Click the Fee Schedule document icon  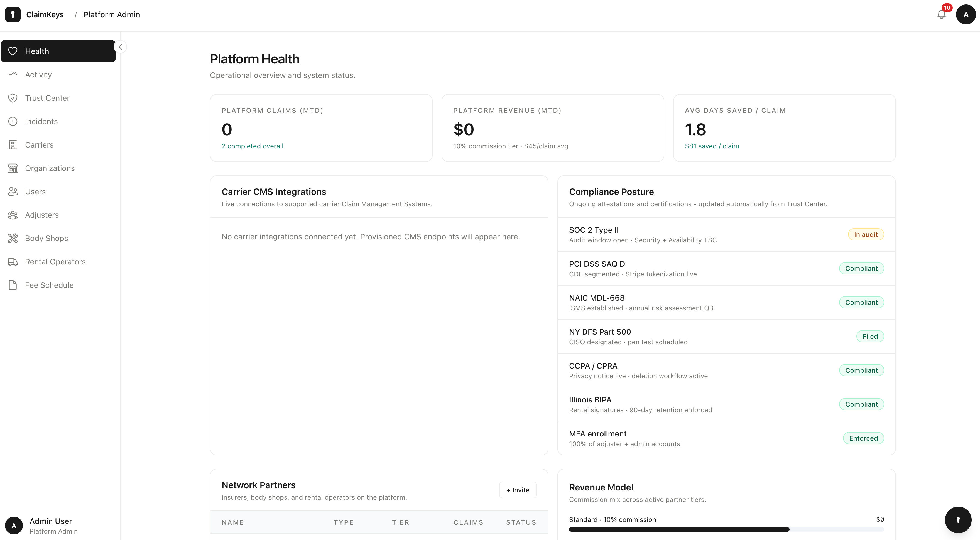pos(13,285)
